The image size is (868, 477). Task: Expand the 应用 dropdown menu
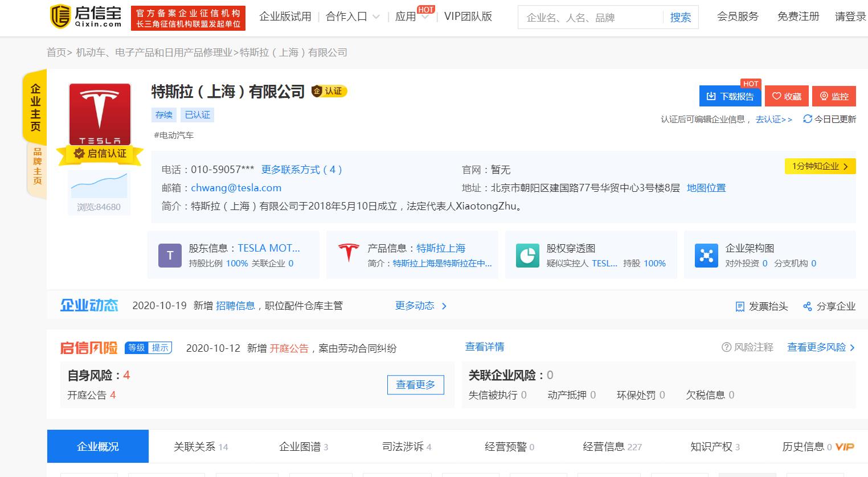point(412,17)
